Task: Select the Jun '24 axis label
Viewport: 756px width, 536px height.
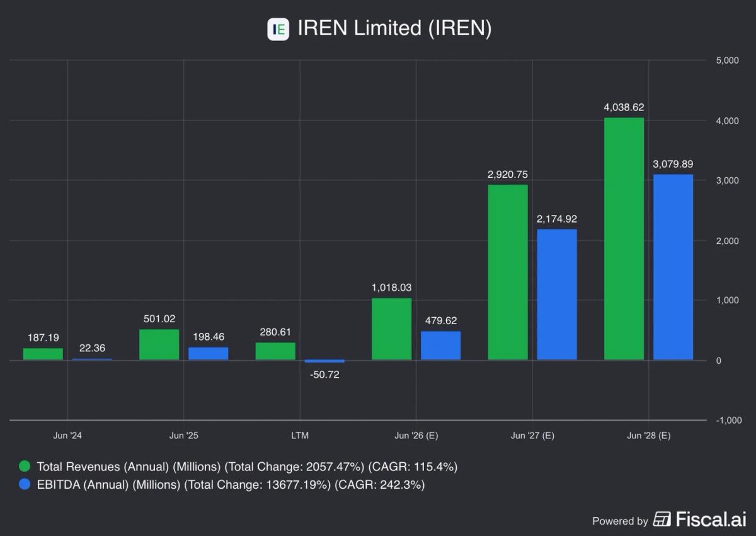Action: pyautogui.click(x=67, y=435)
